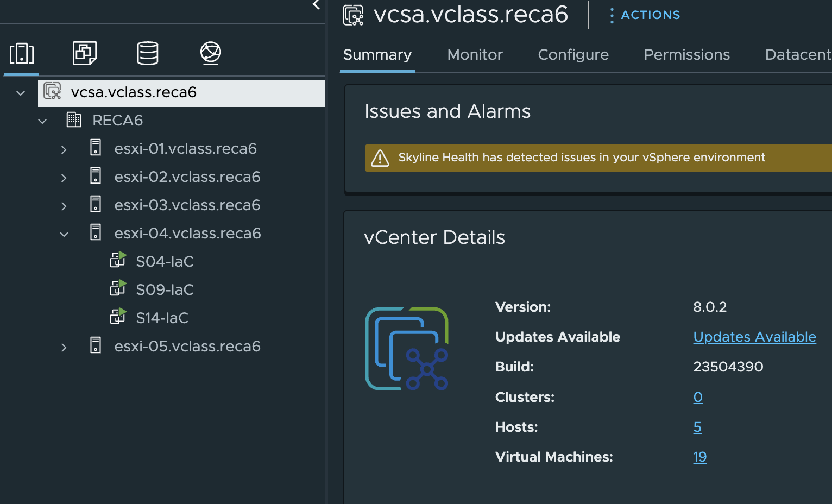832x504 pixels.
Task: Collapse the RECA6 datacenter node
Action: (x=42, y=121)
